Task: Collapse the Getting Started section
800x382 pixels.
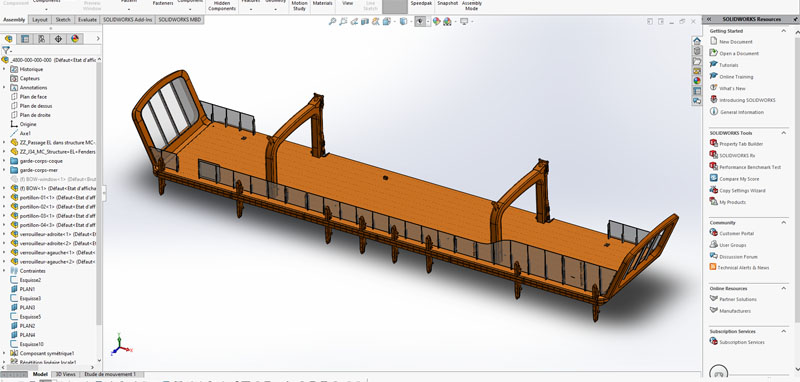Action: 784,31
